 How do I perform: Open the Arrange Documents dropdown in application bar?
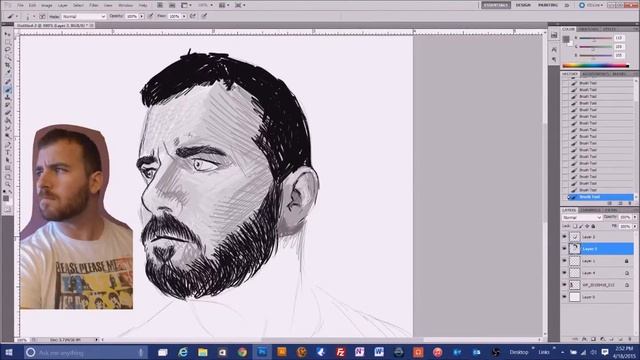[x=224, y=5]
